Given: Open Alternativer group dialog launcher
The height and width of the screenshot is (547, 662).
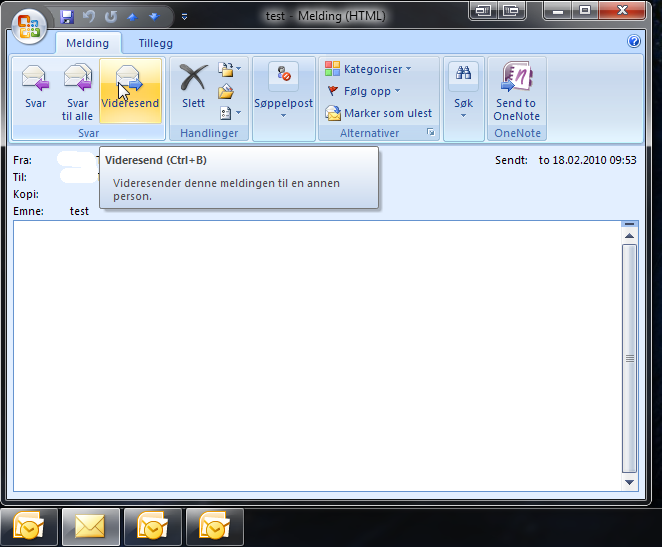Looking at the screenshot, I should 431,133.
